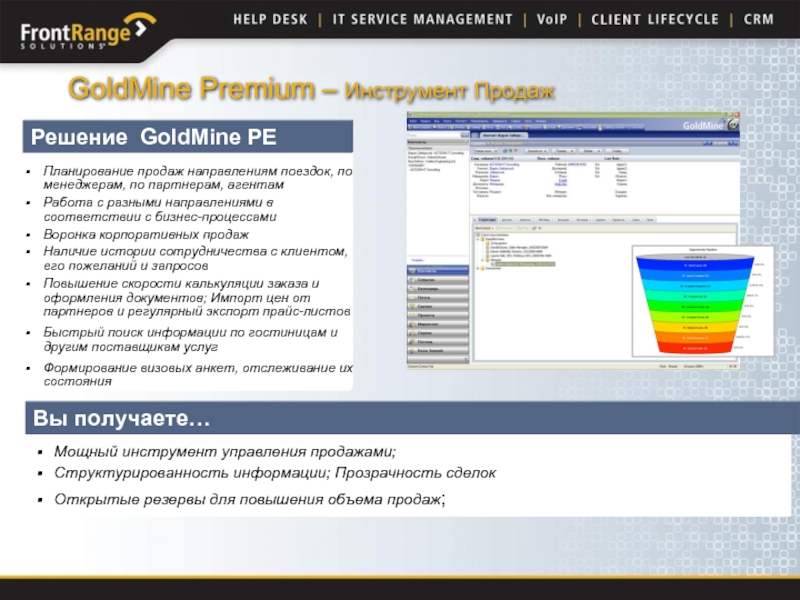800x600 pixels.
Task: Open the База Знаний navigation button
Action: point(438,351)
